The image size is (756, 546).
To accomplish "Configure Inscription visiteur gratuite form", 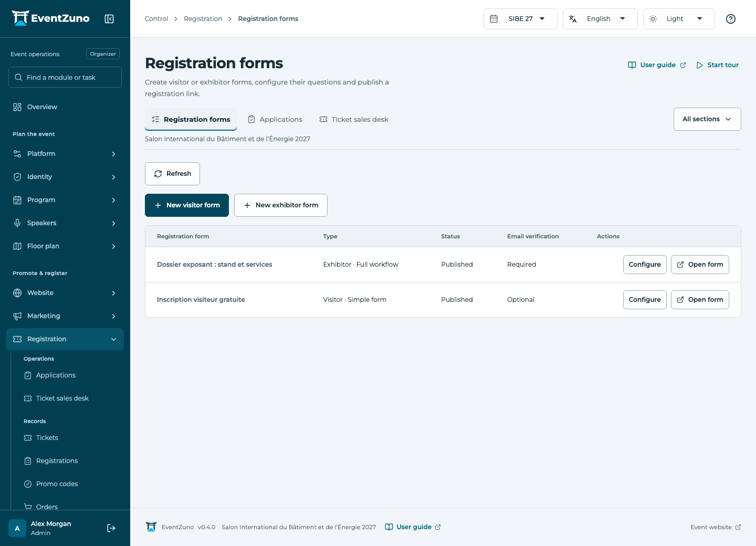I will coord(645,300).
